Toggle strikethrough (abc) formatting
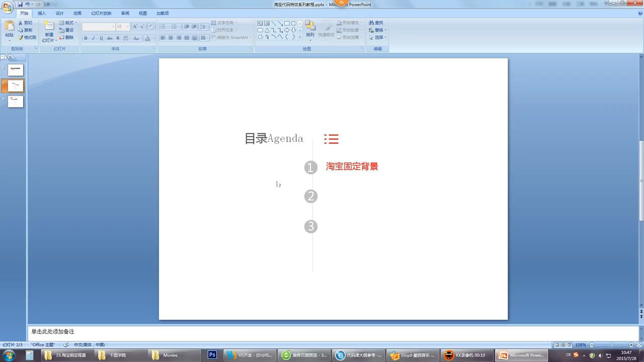 coord(110,38)
